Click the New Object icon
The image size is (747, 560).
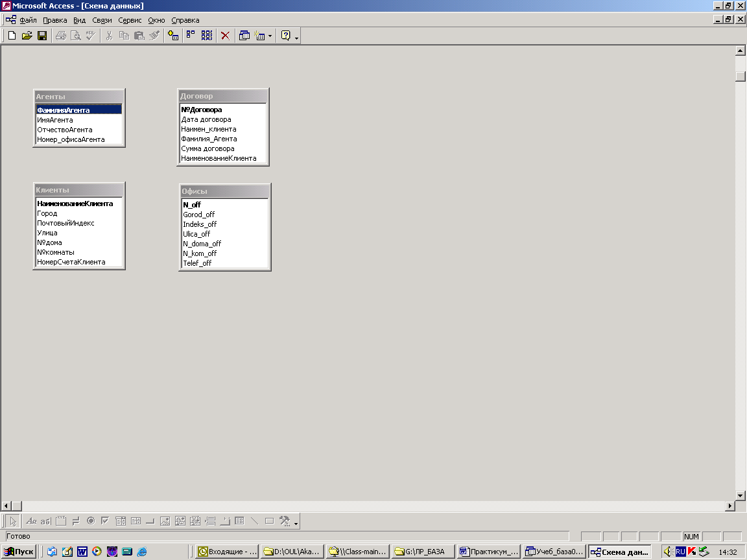259,36
